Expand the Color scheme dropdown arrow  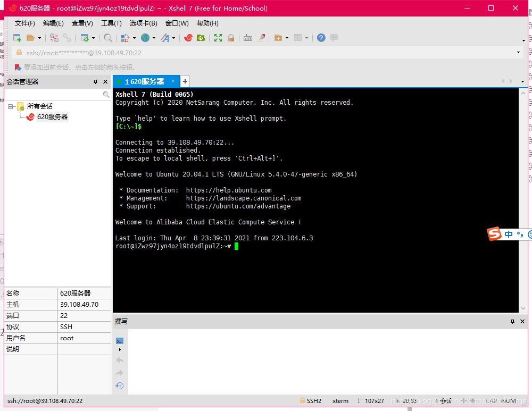[134, 38]
